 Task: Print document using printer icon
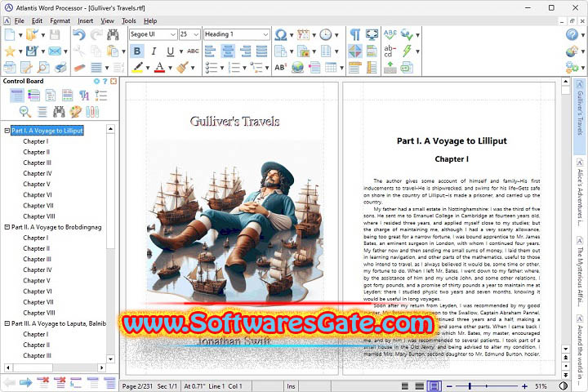pos(60,68)
